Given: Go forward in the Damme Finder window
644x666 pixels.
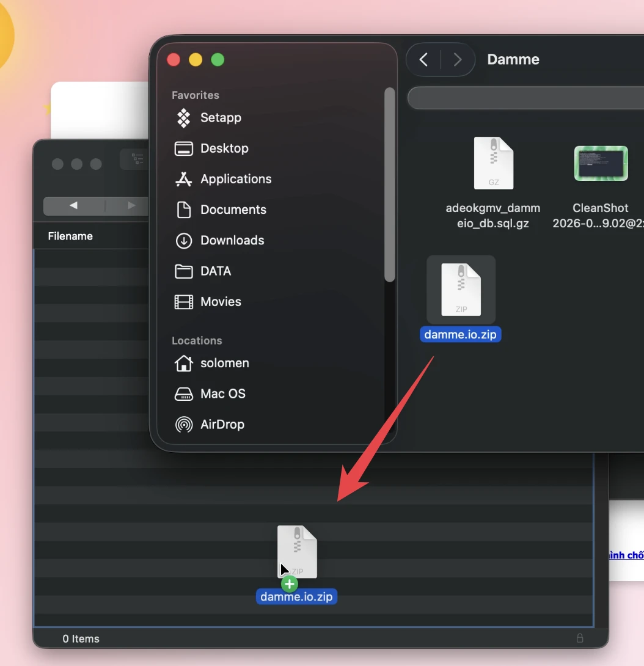Looking at the screenshot, I should point(457,59).
